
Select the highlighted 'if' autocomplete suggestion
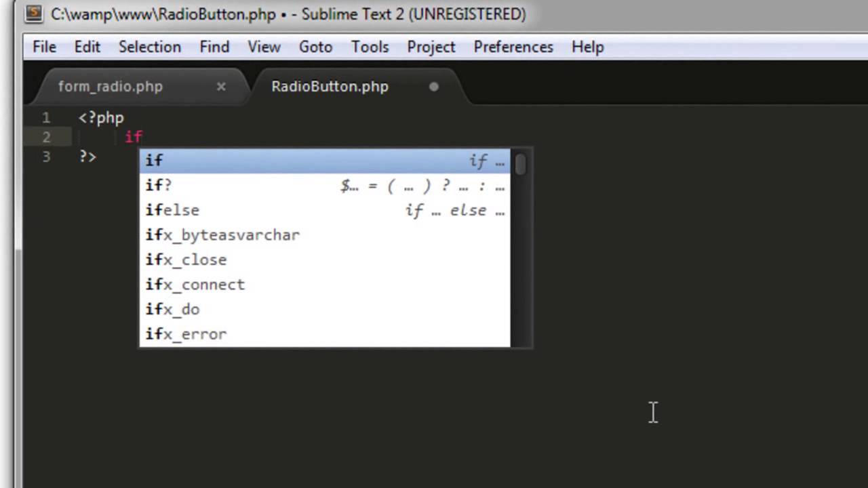pos(325,161)
